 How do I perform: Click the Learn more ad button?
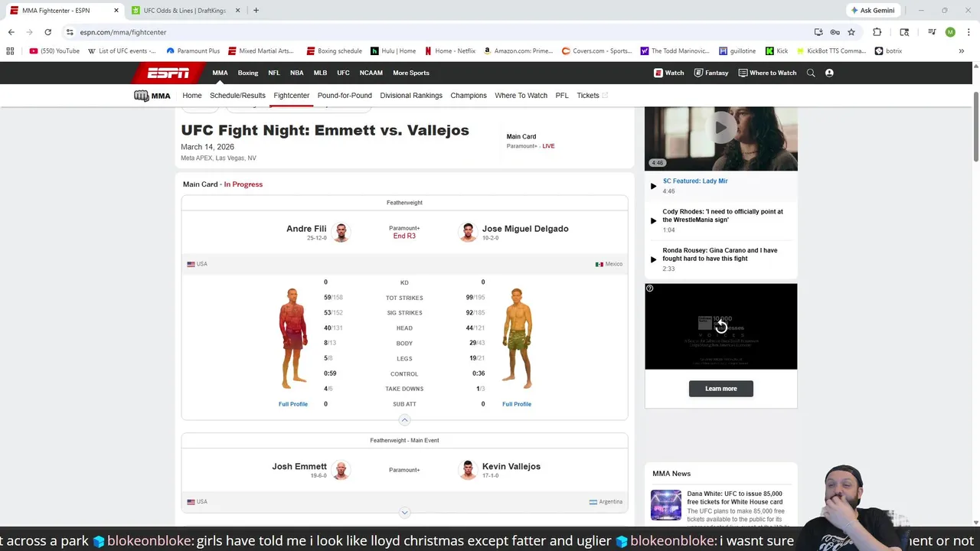(721, 389)
